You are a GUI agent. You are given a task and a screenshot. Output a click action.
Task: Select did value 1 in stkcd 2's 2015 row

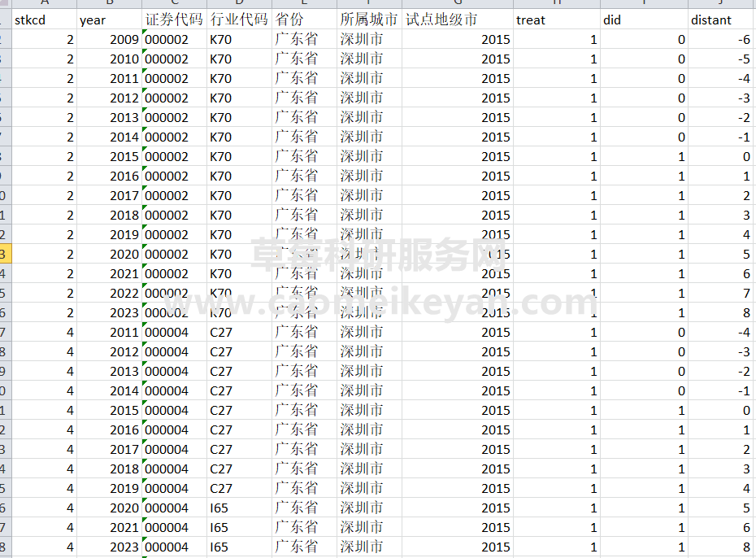(x=644, y=157)
